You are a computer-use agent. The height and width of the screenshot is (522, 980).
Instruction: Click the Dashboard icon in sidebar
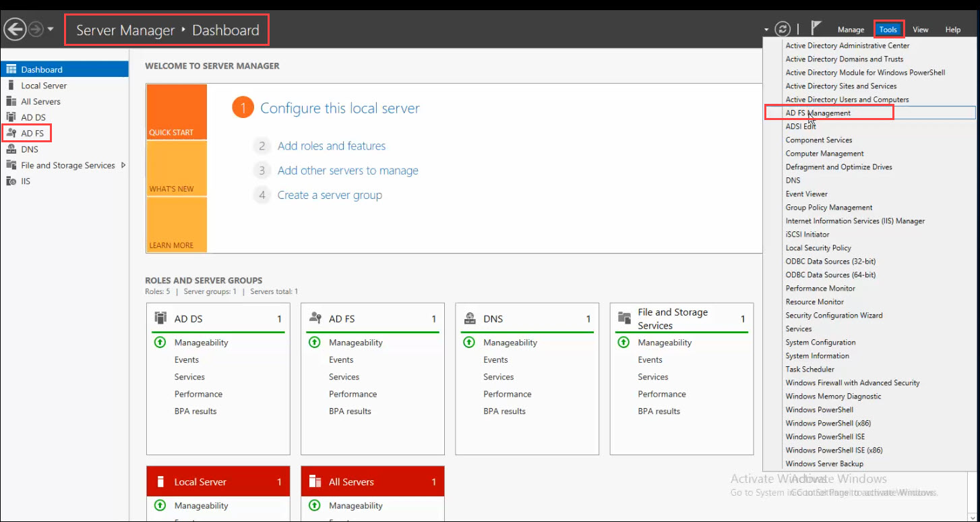tap(11, 69)
